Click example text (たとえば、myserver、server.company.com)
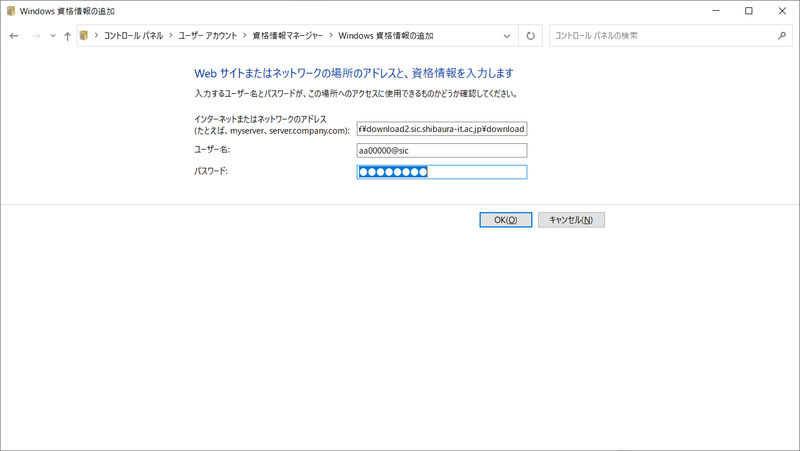800x451 pixels. (x=271, y=131)
